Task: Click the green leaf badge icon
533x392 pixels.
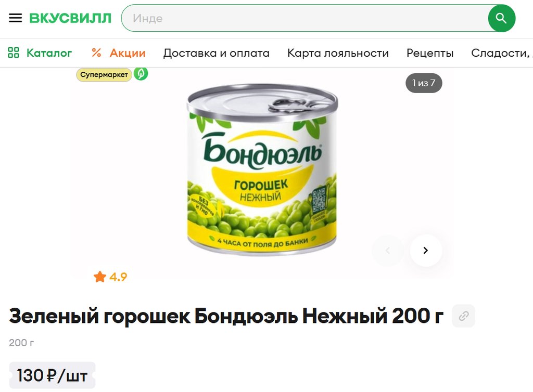Action: click(141, 74)
